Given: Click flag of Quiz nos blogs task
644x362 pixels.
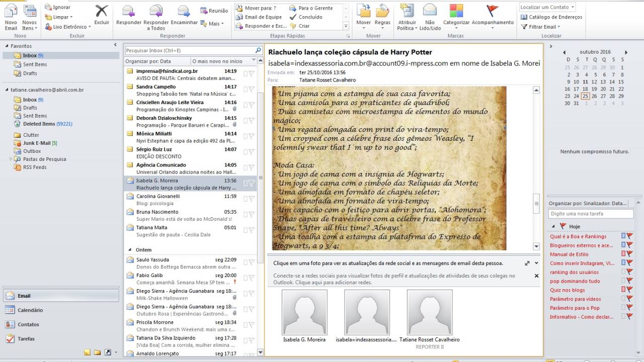Looking at the screenshot, I should tap(629, 290).
